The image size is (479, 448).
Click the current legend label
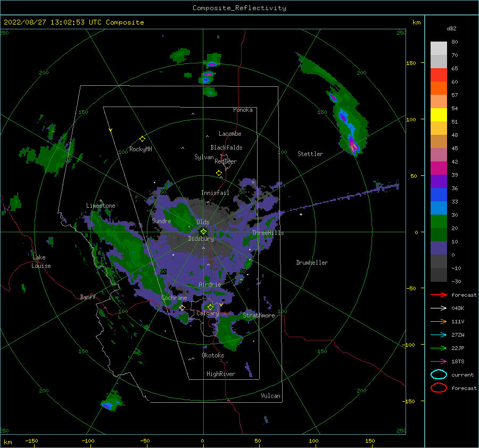[x=463, y=374]
